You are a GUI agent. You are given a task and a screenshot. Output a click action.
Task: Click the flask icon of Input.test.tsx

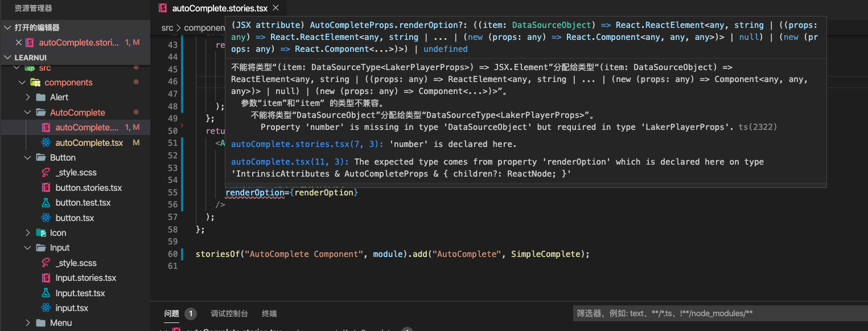[x=46, y=293]
